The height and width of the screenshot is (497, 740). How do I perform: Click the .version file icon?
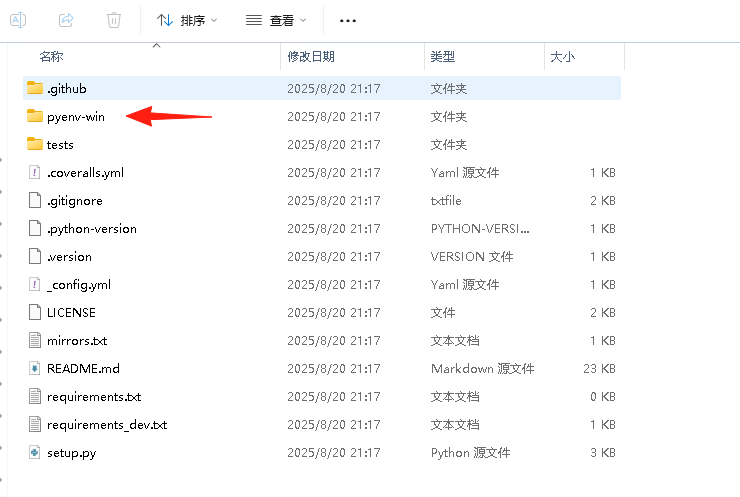[x=35, y=256]
